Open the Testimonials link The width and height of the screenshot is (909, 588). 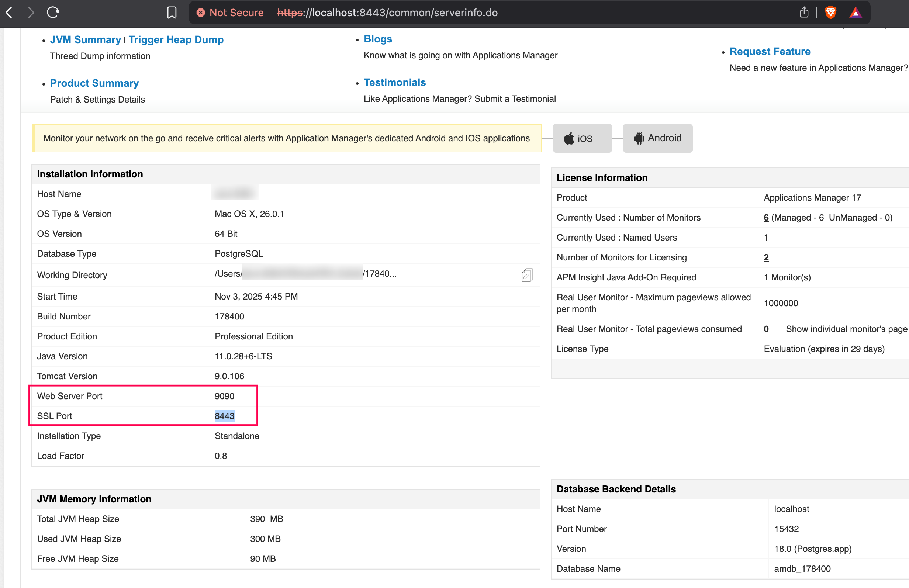click(x=394, y=83)
